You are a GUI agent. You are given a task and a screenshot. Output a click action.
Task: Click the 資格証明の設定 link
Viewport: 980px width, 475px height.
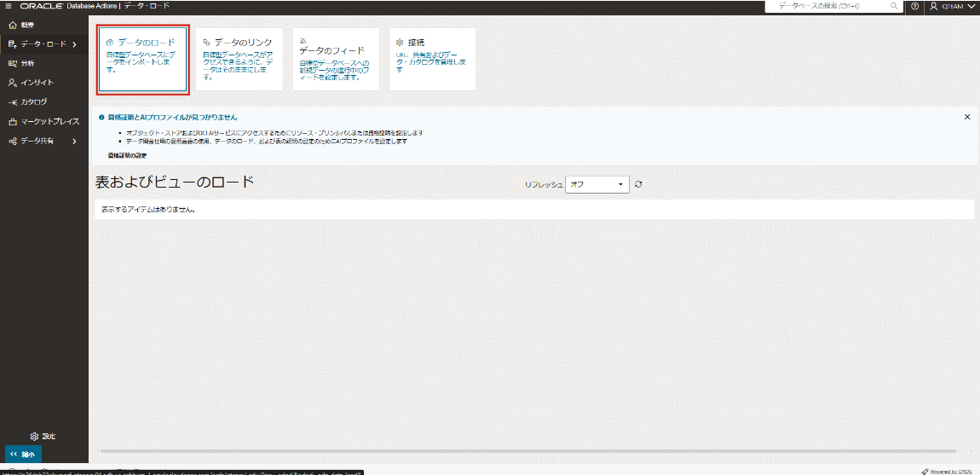(x=127, y=154)
